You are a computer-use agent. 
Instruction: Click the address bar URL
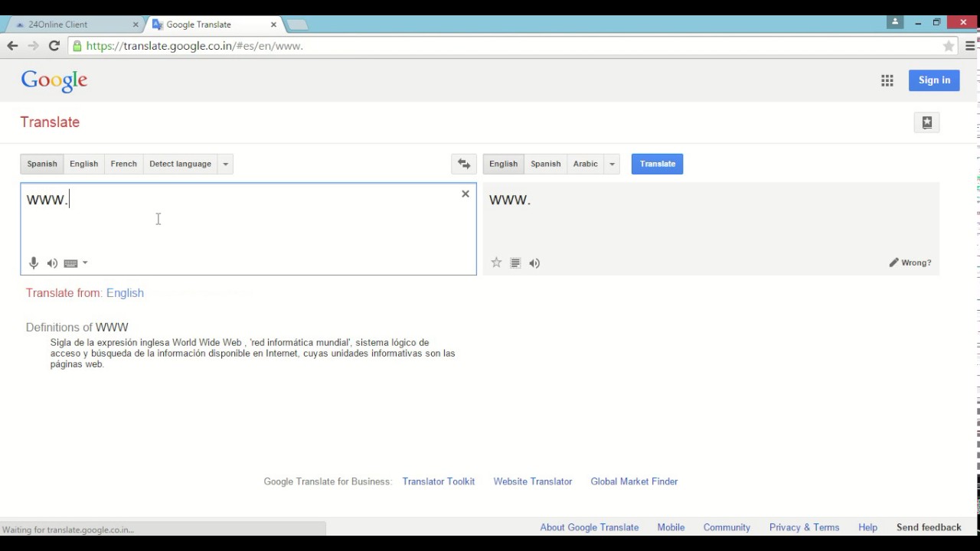click(x=194, y=46)
